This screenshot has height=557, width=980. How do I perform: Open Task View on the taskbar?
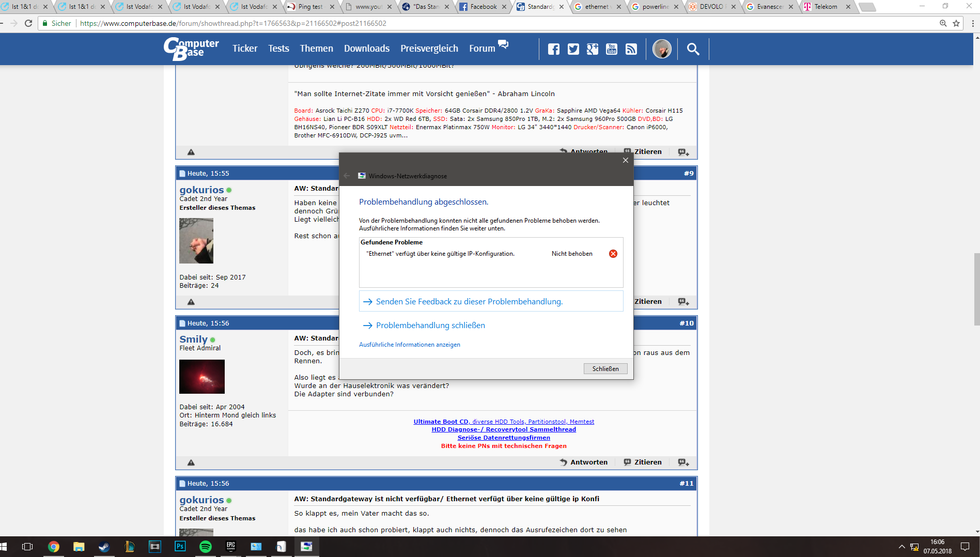[27, 547]
